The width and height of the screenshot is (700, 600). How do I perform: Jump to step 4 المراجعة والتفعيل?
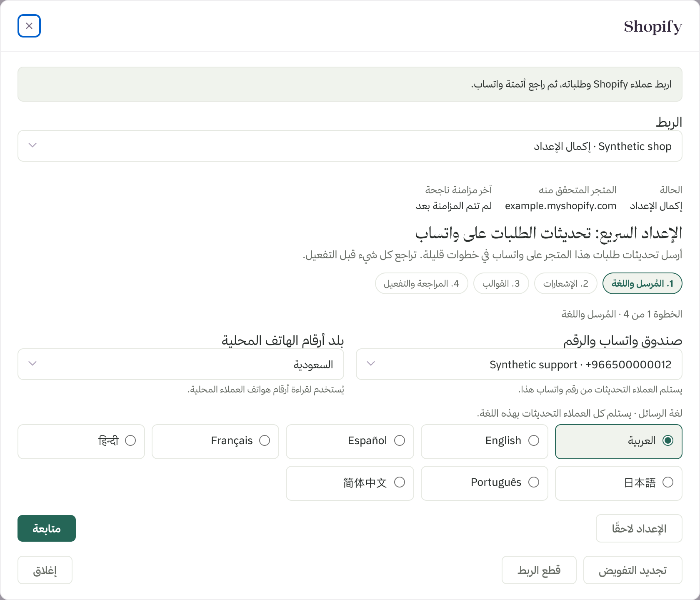pos(421,284)
